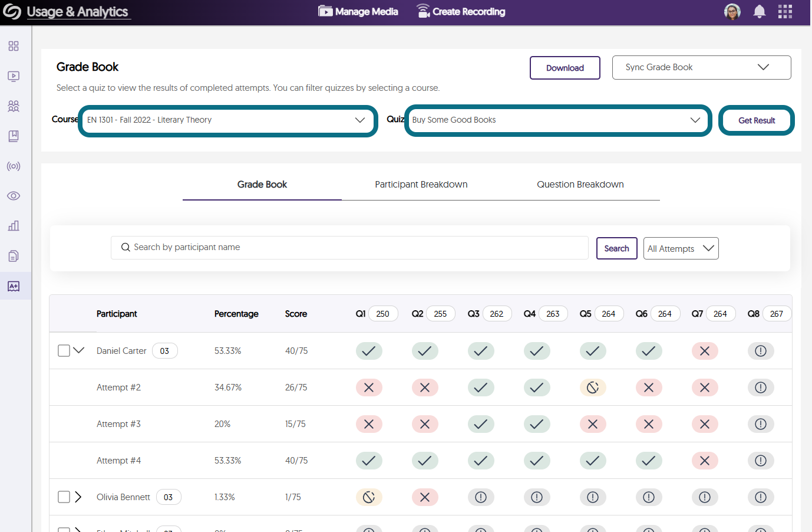Open the users group sidebar icon
Image resolution: width=812 pixels, height=532 pixels.
point(14,106)
